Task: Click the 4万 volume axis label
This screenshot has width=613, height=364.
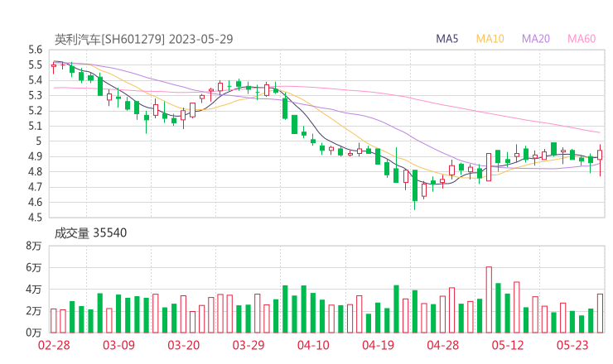Action: pos(34,290)
